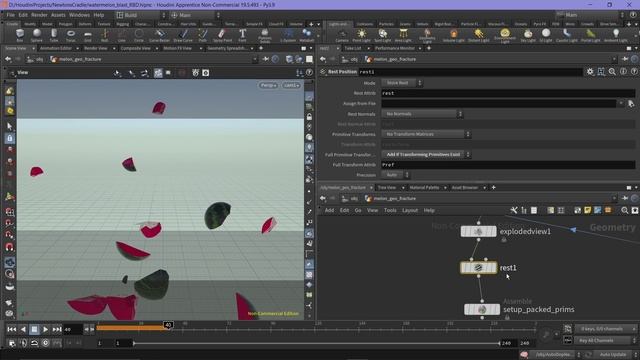640x360 pixels.
Task: Click the global range slider bar
Action: tap(316, 343)
